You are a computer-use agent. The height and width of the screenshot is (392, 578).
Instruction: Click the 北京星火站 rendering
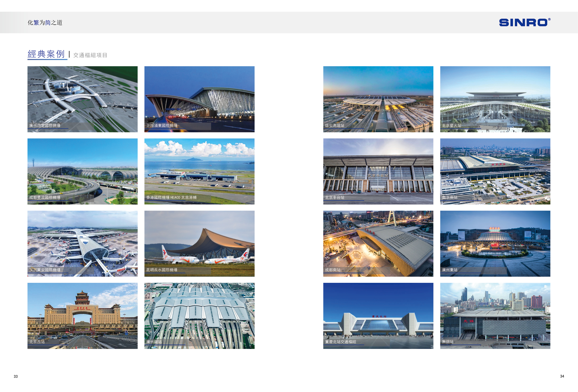coord(495,99)
